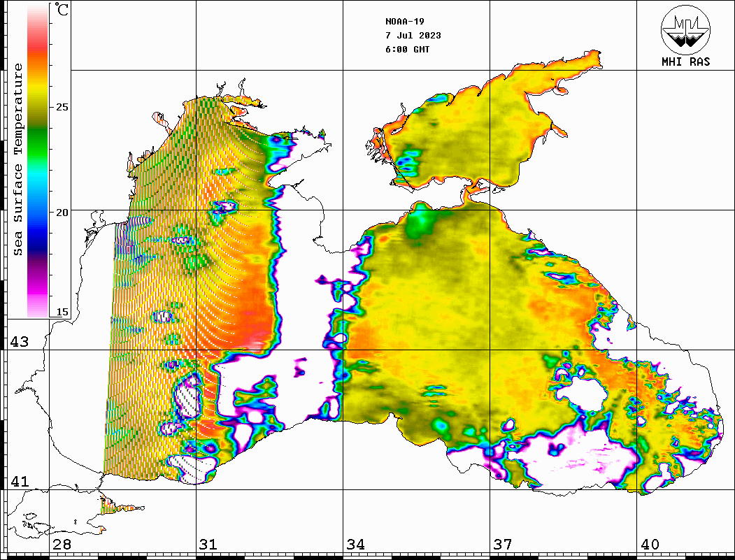Click longitude label '31'
The width and height of the screenshot is (735, 560).
[x=208, y=544]
